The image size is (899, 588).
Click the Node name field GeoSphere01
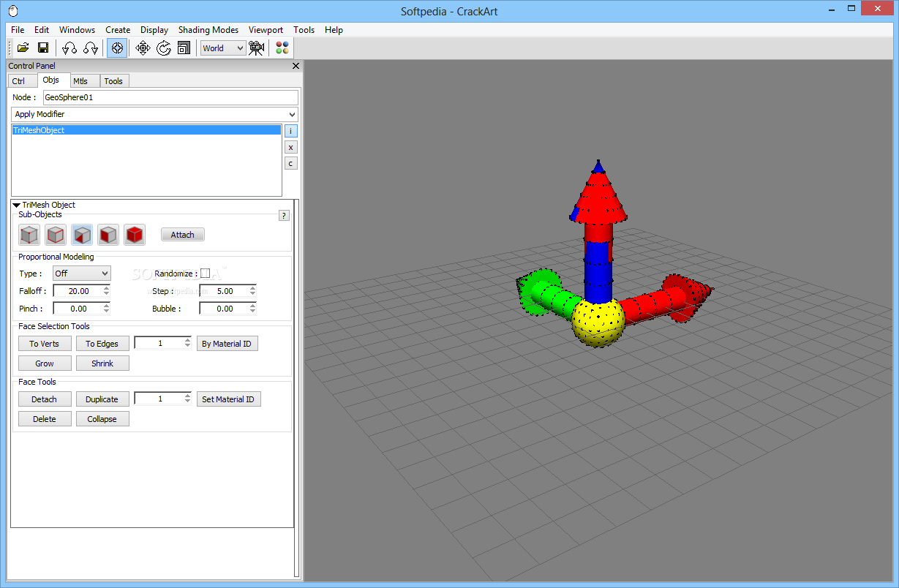pos(170,97)
